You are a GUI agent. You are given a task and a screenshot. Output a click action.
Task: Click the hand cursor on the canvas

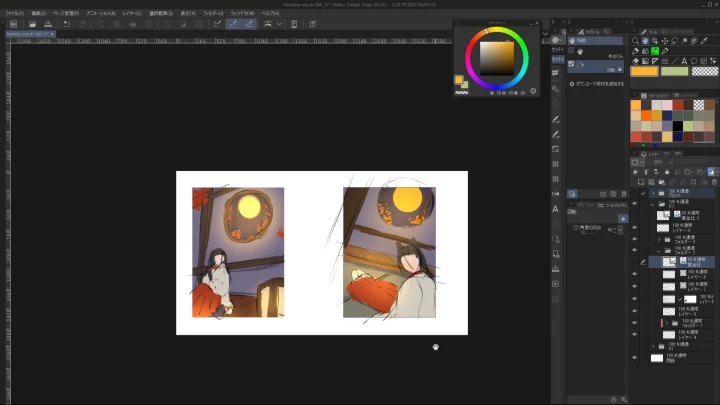coord(436,347)
